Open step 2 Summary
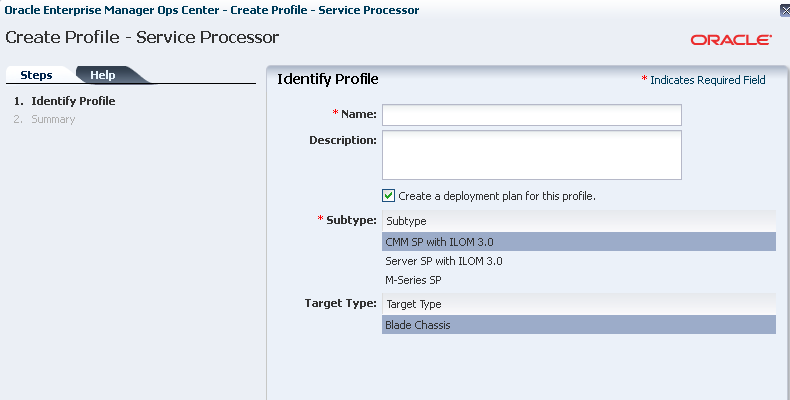This screenshot has height=400, width=790. pyautogui.click(x=53, y=119)
